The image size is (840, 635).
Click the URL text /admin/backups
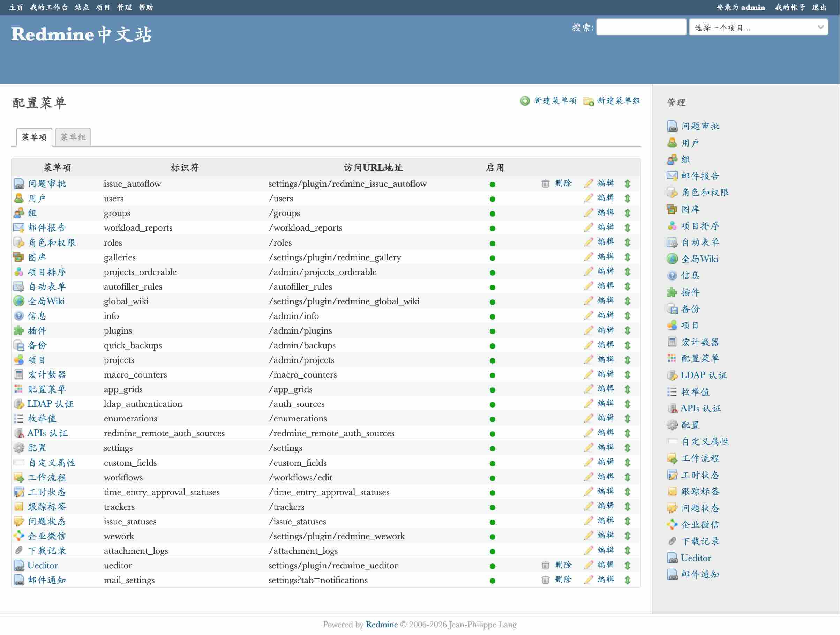click(x=302, y=345)
